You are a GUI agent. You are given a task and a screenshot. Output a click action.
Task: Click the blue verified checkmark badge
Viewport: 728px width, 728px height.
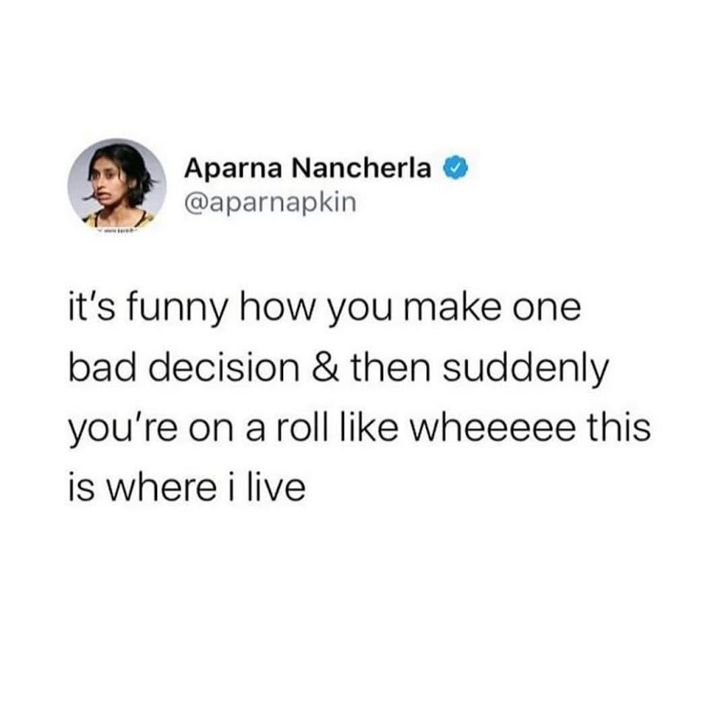[x=457, y=168]
